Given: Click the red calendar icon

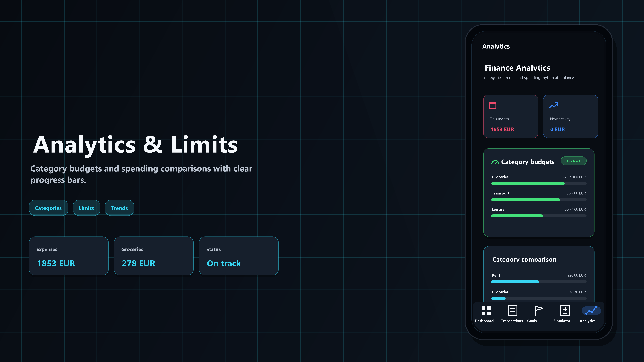Looking at the screenshot, I should point(493,105).
